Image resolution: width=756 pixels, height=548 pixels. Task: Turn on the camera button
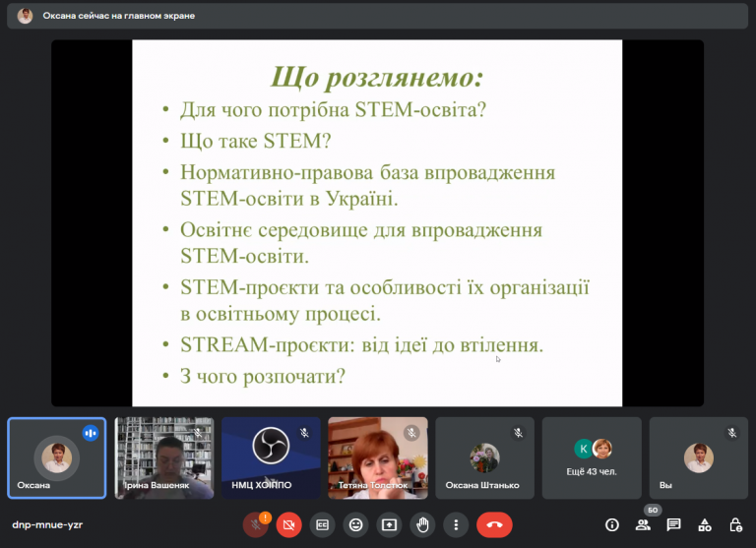click(288, 524)
